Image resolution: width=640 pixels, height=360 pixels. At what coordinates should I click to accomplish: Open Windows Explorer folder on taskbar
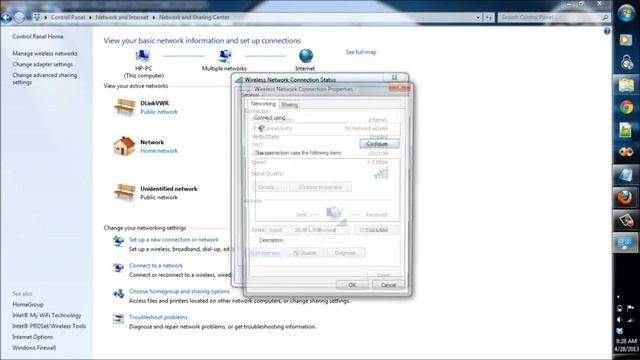(626, 85)
